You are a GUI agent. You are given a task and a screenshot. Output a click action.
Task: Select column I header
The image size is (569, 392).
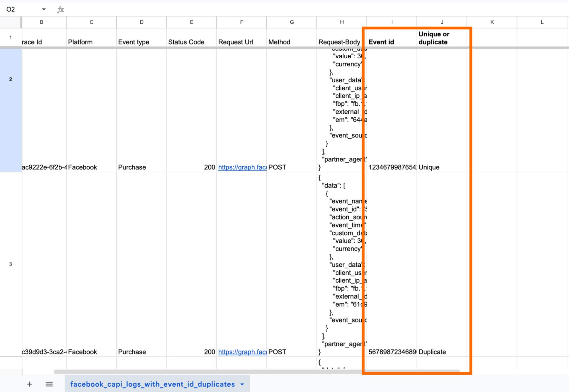click(x=392, y=22)
